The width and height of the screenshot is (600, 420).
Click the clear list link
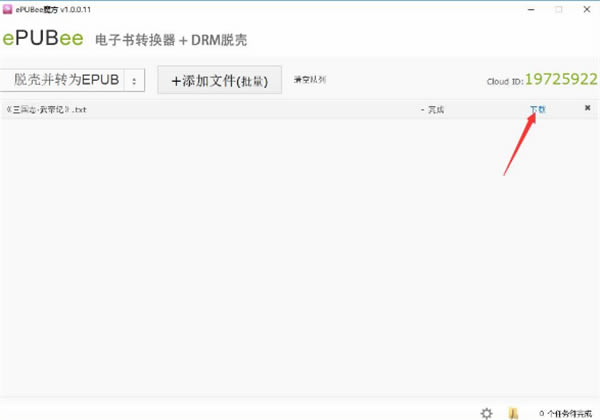310,80
